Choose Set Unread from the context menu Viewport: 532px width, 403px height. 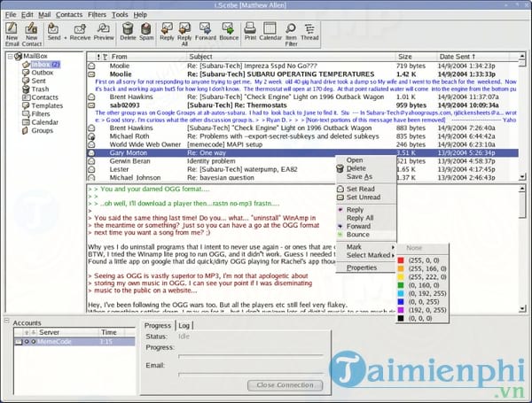pos(365,198)
